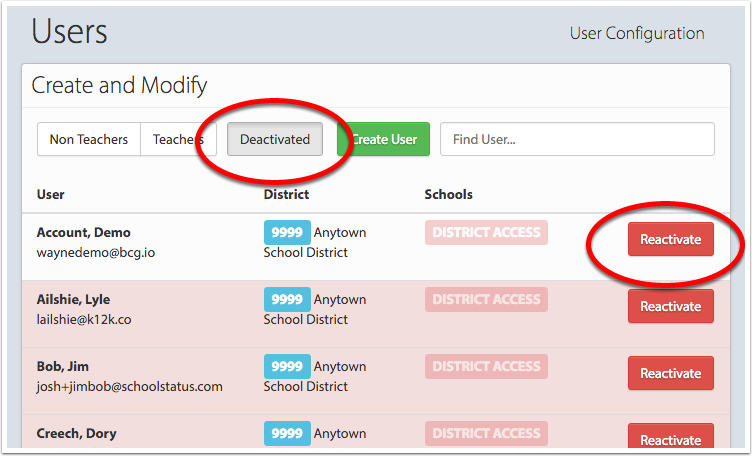
Task: Click the 9999 district badge for Ailshie, Lyle
Action: coord(287,299)
